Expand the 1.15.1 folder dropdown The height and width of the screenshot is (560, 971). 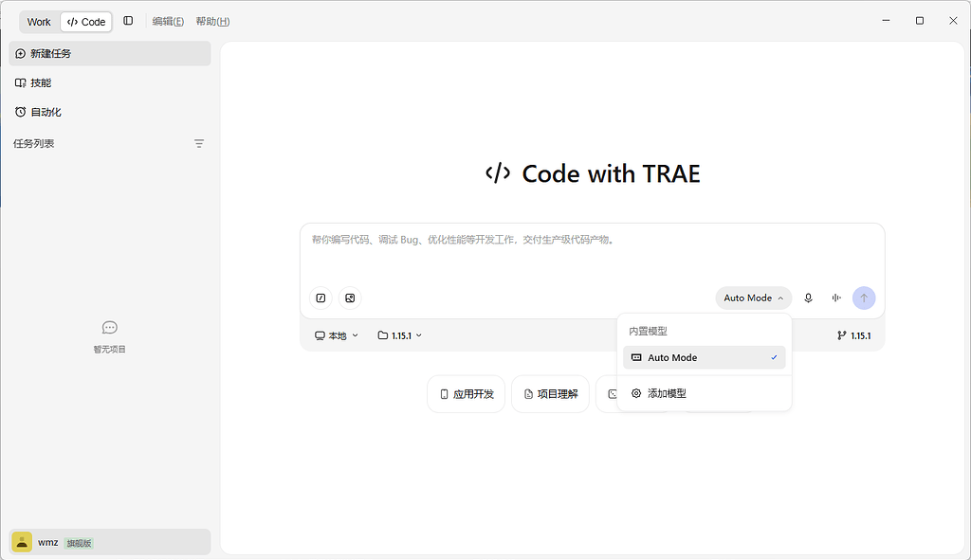tap(400, 335)
